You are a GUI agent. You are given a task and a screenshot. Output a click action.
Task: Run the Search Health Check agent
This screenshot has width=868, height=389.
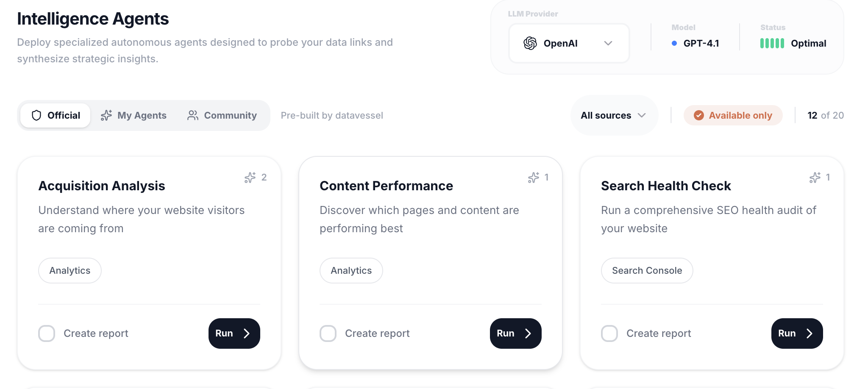pos(797,333)
